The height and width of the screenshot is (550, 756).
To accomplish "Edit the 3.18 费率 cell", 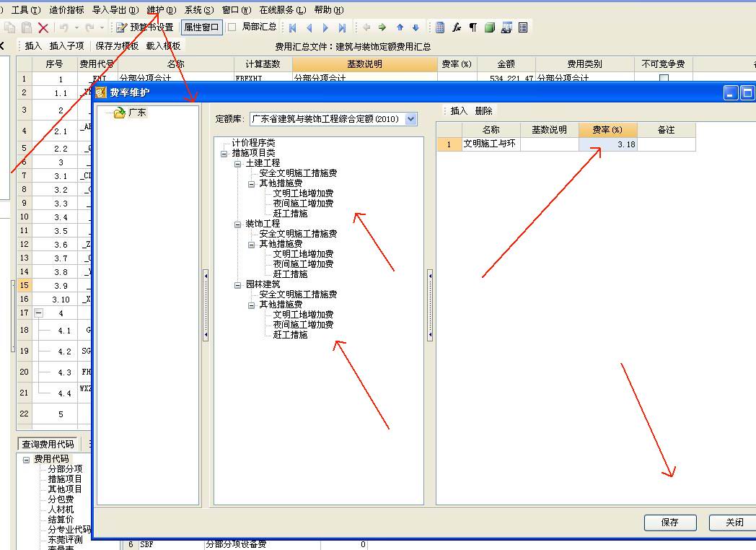I will (x=608, y=144).
